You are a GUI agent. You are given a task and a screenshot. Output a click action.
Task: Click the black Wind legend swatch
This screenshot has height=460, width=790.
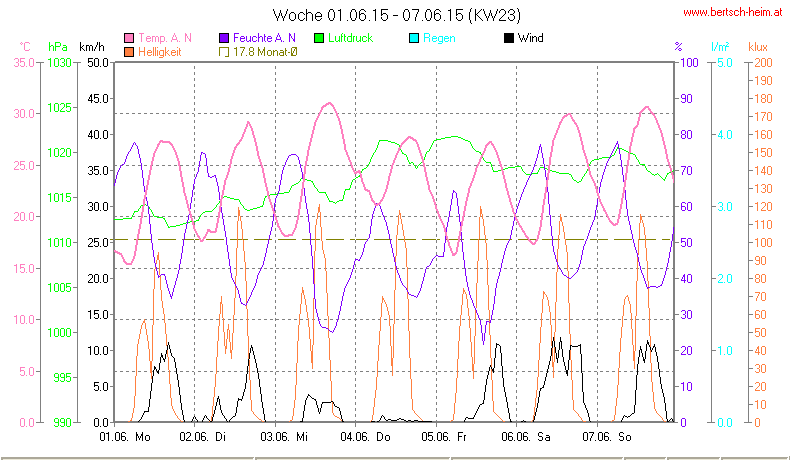click(508, 38)
